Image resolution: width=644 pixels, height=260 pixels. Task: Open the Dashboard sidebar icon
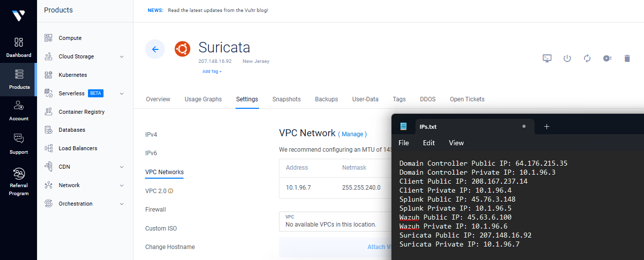click(18, 42)
